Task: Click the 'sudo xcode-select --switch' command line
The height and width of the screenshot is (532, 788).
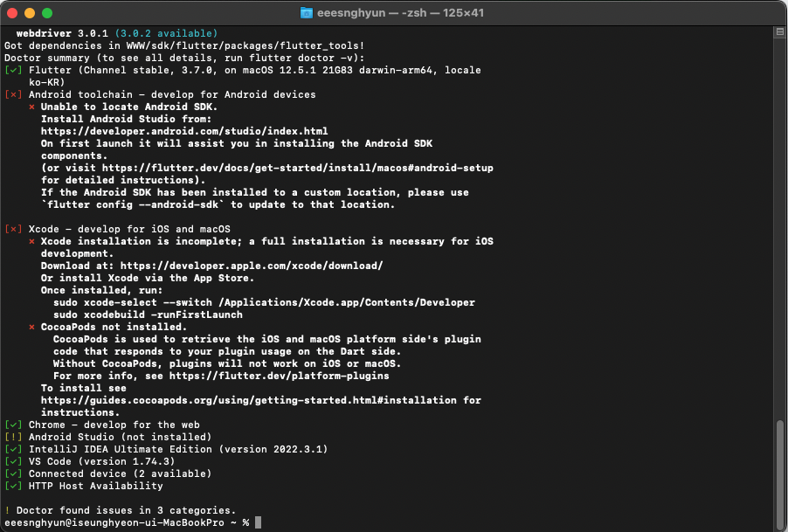Action: tap(264, 302)
